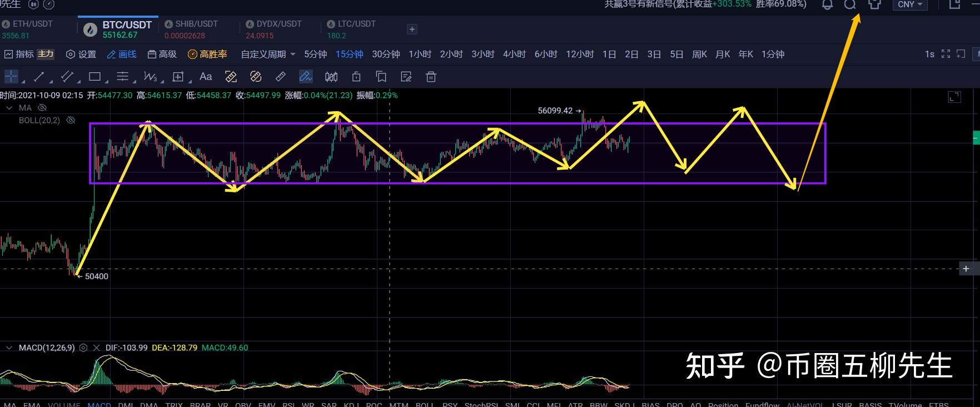Select the 1日 timeframe
980x407 pixels.
(x=609, y=54)
